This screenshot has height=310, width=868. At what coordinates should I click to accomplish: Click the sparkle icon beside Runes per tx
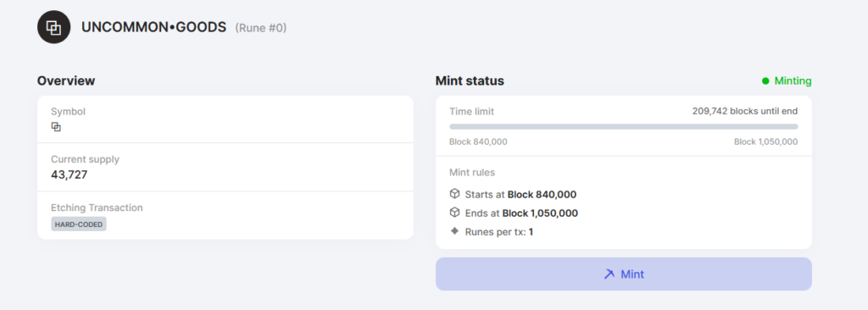point(454,231)
